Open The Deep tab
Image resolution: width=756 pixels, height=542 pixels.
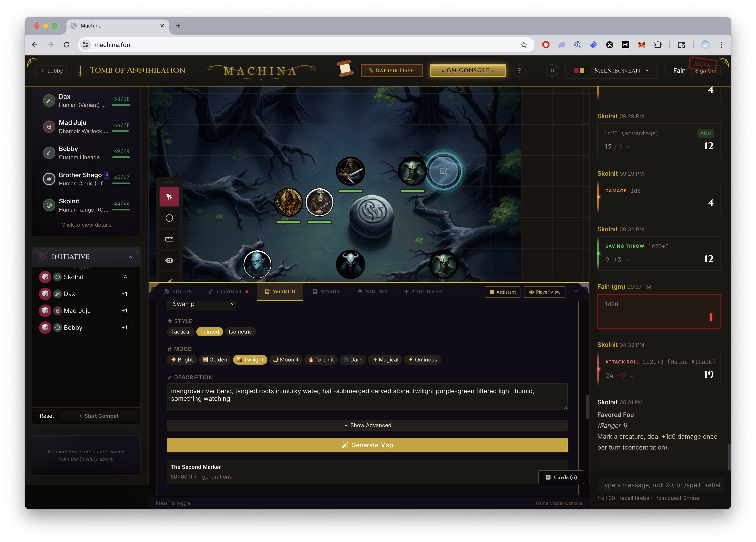tap(423, 291)
